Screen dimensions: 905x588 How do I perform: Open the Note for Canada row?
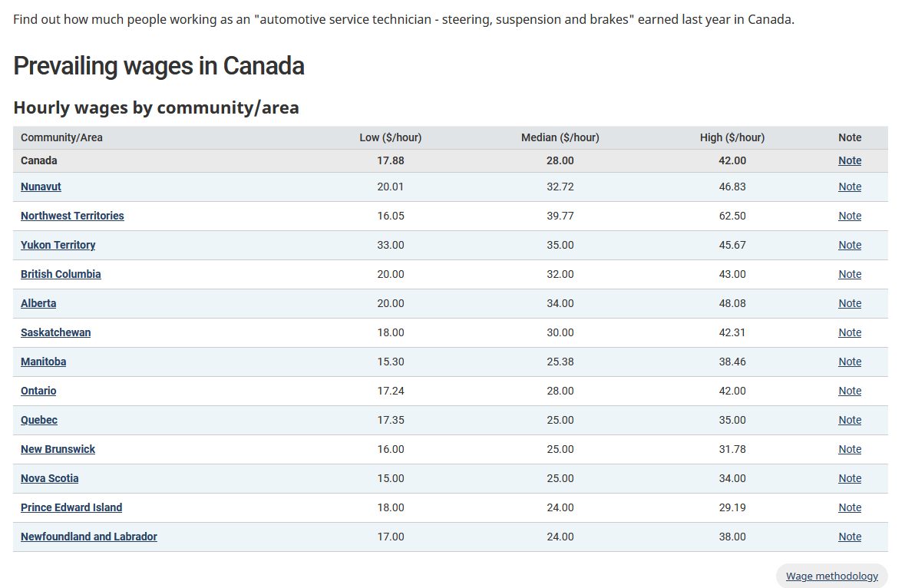850,160
